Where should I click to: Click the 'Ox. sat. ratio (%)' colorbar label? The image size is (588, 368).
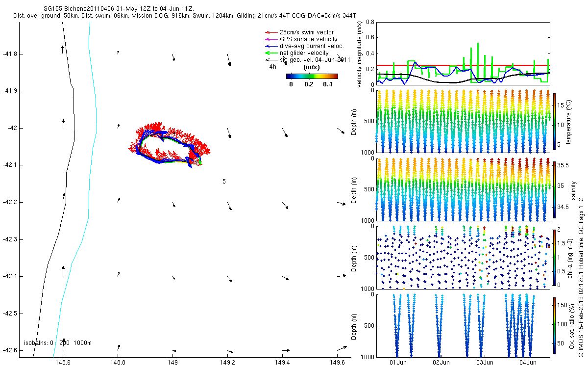pos(572,325)
